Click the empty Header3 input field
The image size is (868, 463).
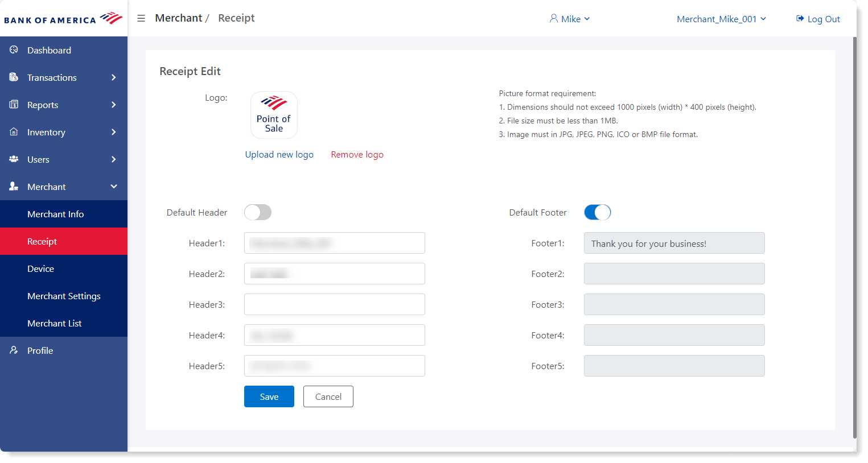click(335, 304)
